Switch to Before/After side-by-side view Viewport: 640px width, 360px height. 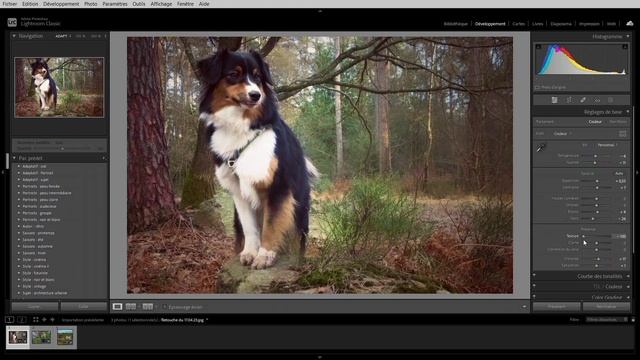[x=131, y=307]
